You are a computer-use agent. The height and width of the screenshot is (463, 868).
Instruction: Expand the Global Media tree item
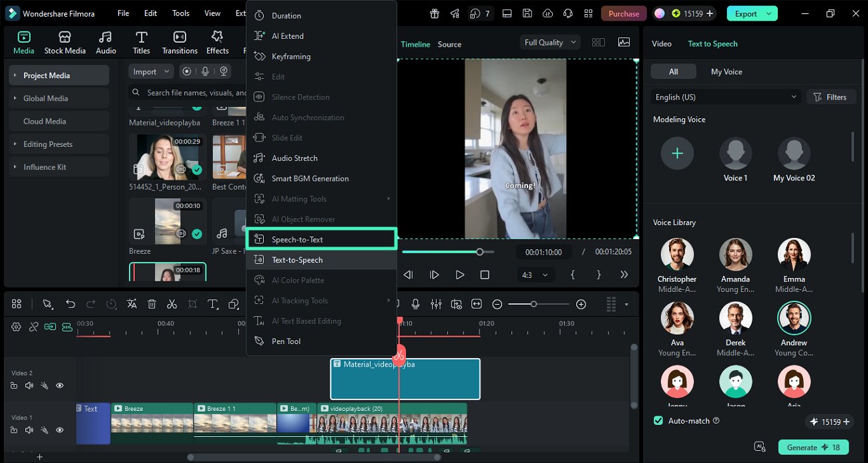(15, 98)
